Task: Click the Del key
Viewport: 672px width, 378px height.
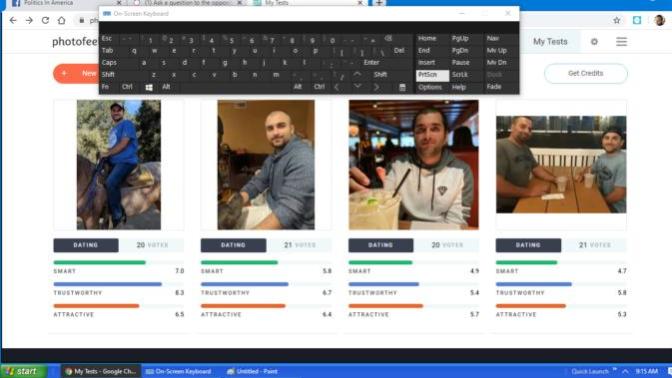Action: (x=399, y=51)
